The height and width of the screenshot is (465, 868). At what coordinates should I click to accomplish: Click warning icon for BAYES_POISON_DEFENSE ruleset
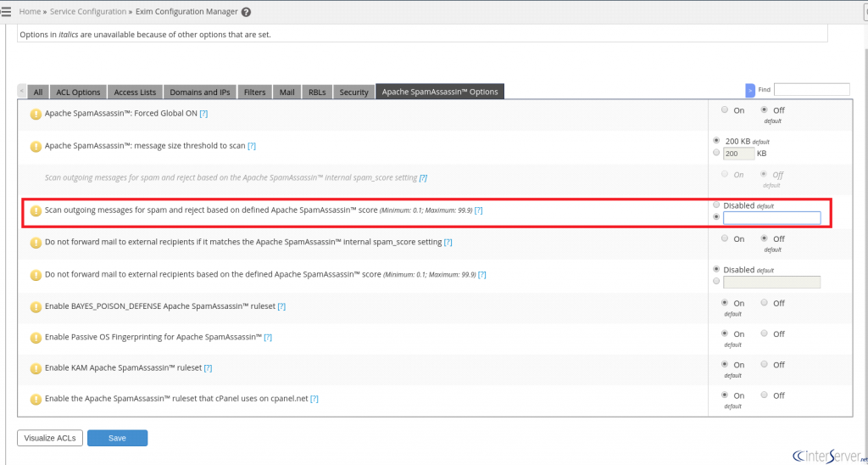(36, 305)
